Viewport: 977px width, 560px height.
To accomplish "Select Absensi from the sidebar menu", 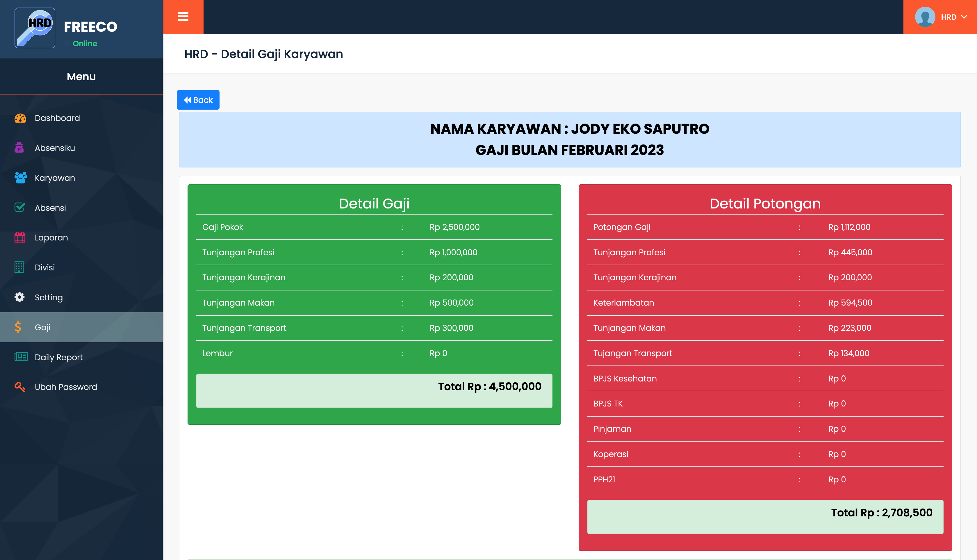I will [81, 208].
